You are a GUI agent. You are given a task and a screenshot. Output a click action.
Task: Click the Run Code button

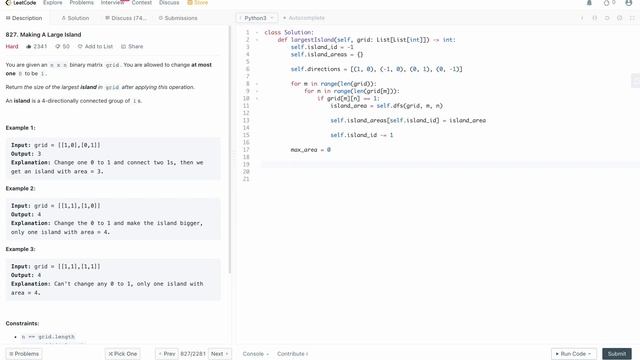573,354
